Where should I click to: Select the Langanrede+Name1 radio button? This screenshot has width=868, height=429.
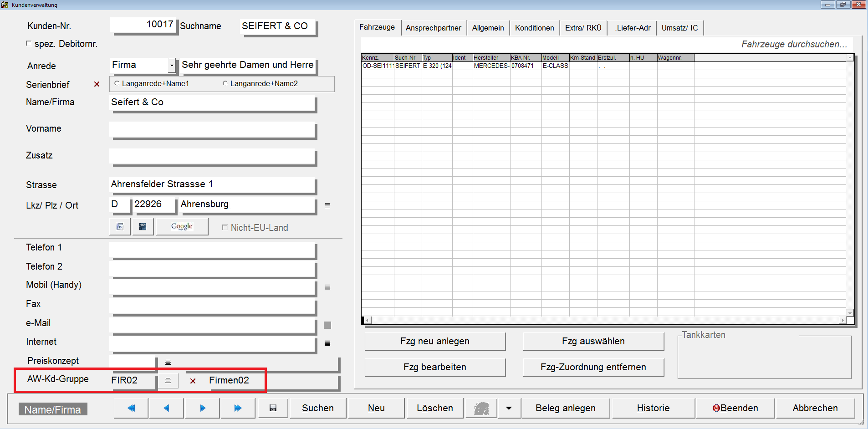117,83
